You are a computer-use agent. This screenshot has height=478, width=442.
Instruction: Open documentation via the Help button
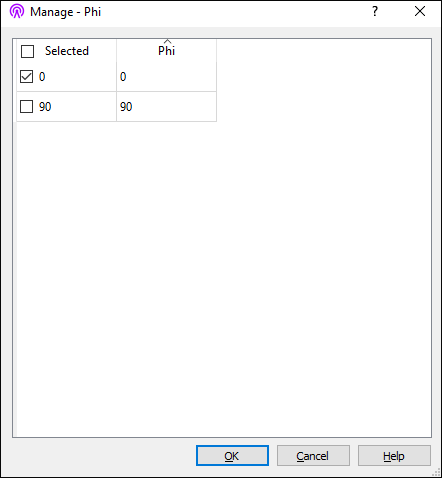[x=394, y=456]
